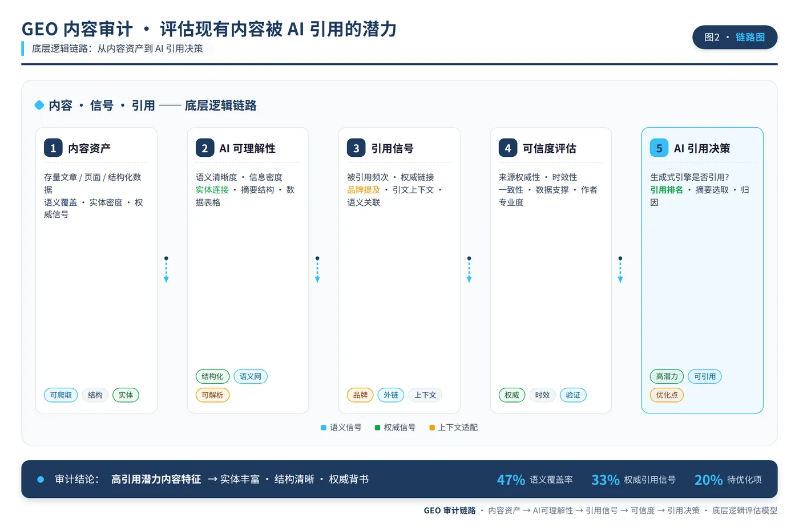Image resolution: width=799 pixels, height=532 pixels.
Task: Click step number 3 icon for 引用信号
Action: point(356,148)
